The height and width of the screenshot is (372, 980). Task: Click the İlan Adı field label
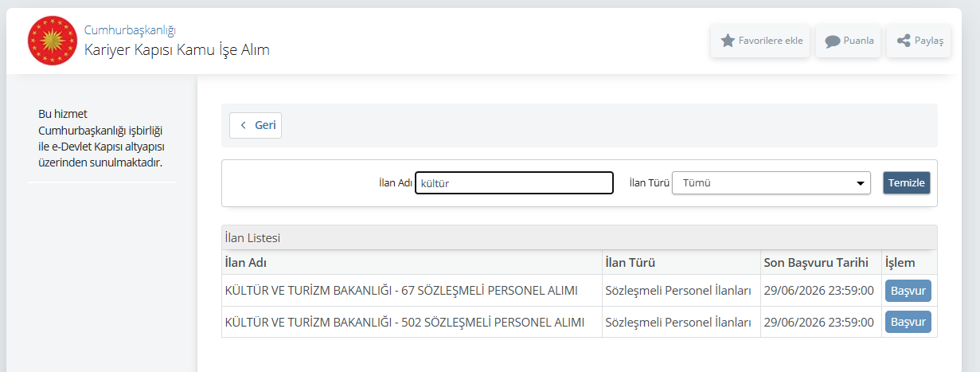[395, 183]
